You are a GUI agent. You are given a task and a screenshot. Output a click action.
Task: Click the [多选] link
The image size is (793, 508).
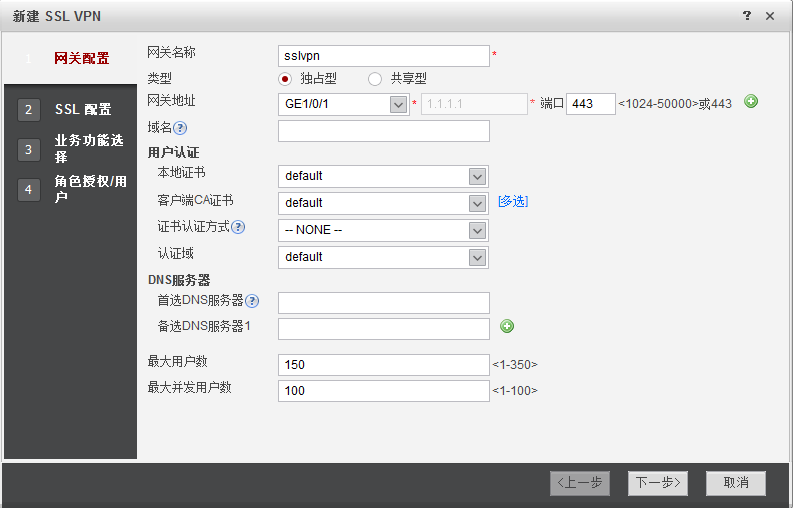(x=513, y=201)
